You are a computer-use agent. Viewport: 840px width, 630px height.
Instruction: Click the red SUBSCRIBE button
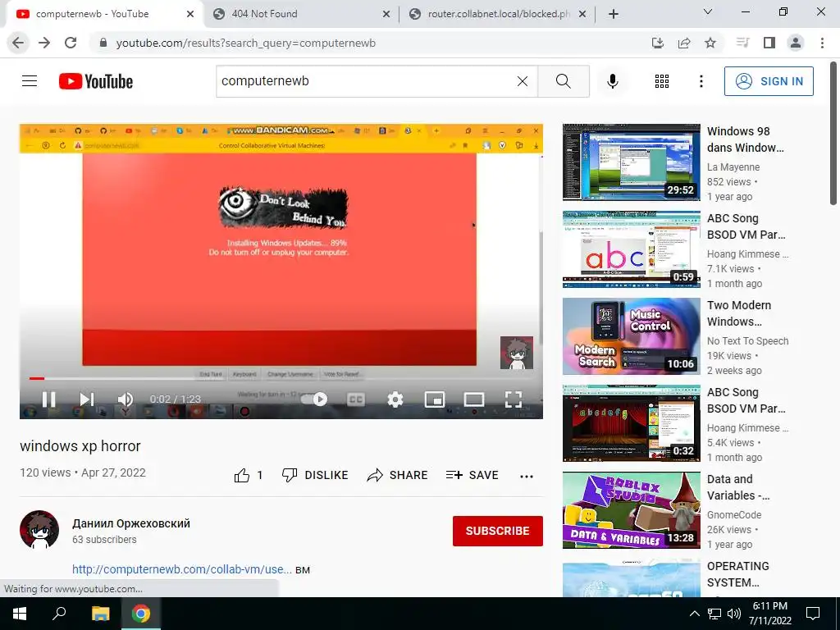pos(498,531)
